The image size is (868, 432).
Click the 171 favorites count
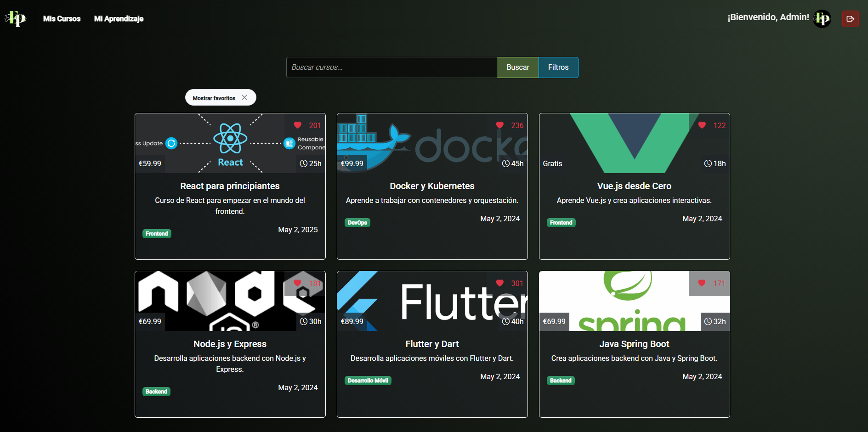point(719,283)
